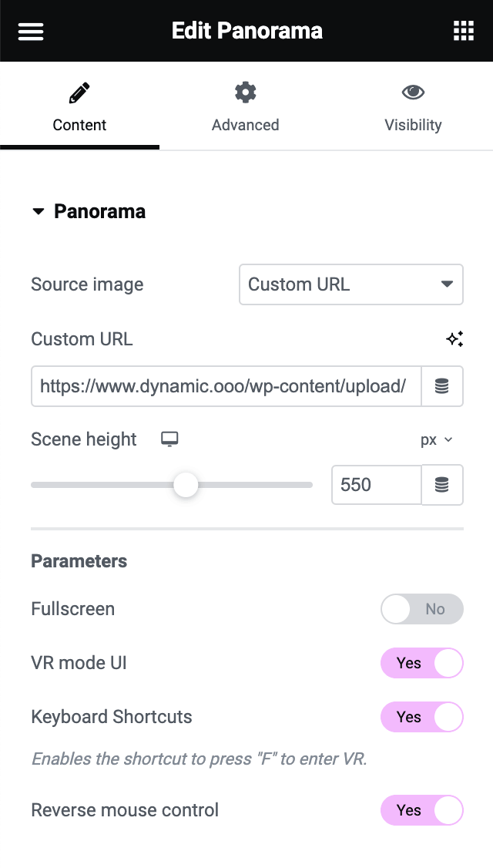Click the gear icon of Advanced tab

245,93
